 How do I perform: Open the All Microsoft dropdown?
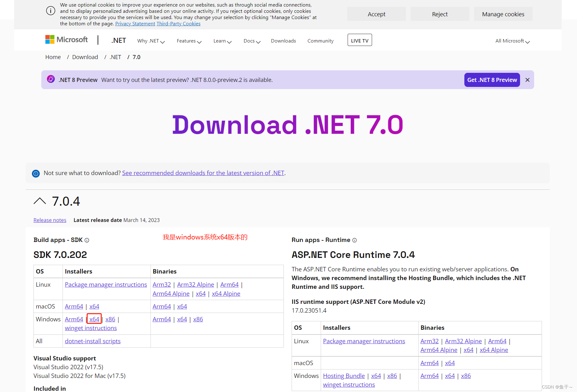coord(513,41)
